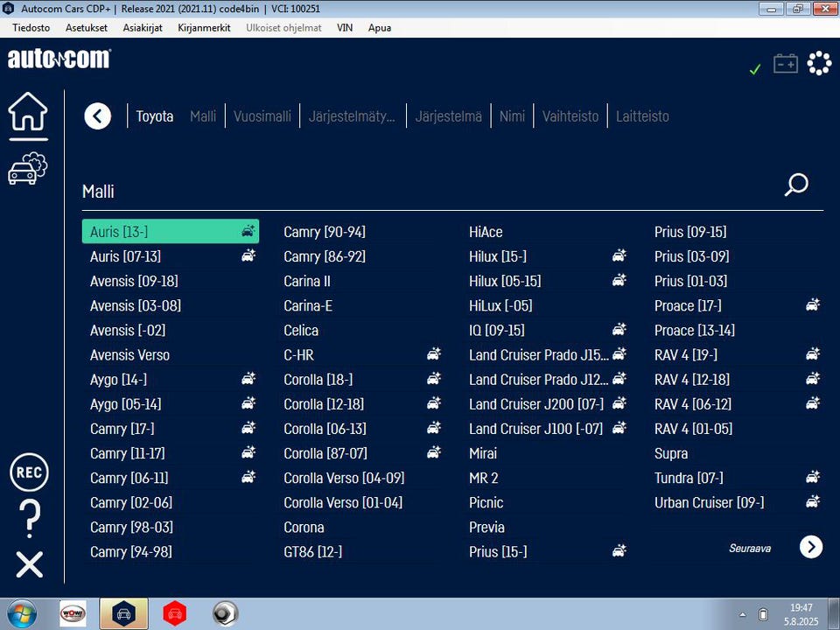840x630 pixels.
Task: Open the VIN menu
Action: click(345, 28)
